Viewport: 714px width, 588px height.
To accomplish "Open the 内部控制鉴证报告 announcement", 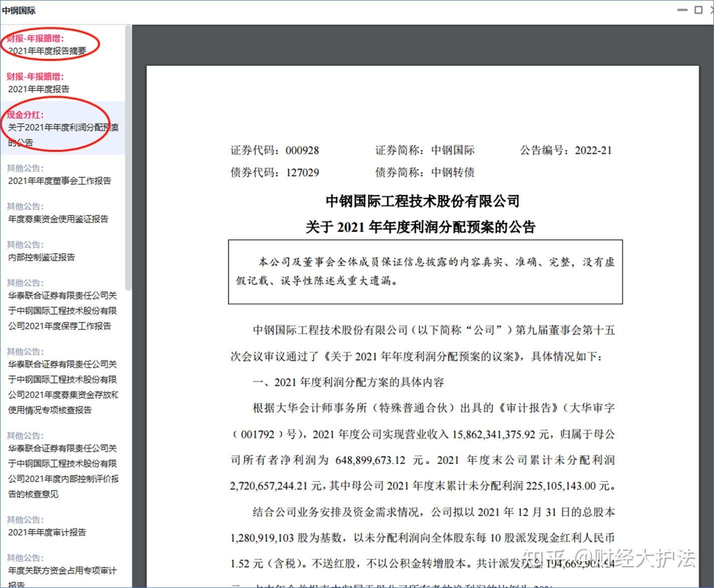I will click(x=42, y=257).
